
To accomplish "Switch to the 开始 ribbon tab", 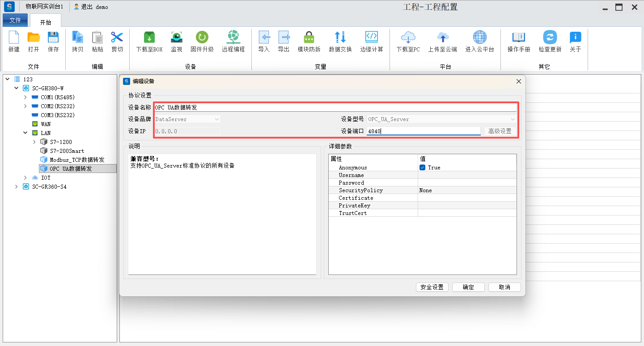I will tap(46, 22).
